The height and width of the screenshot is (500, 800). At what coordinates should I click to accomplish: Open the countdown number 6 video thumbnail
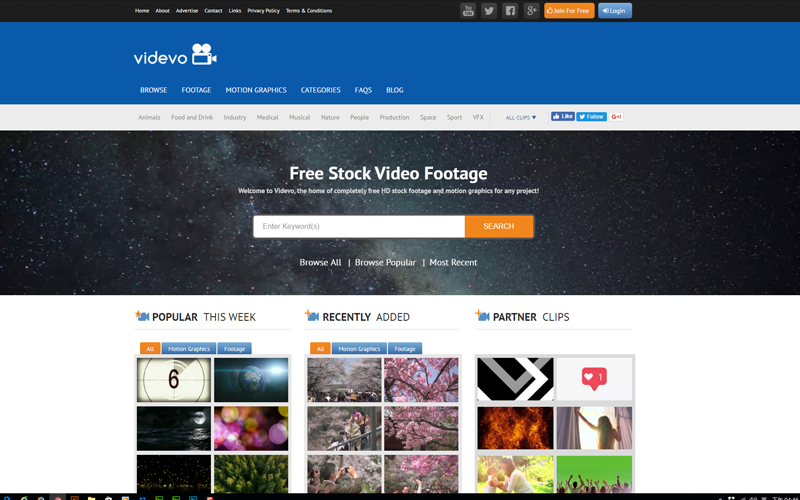coord(173,380)
